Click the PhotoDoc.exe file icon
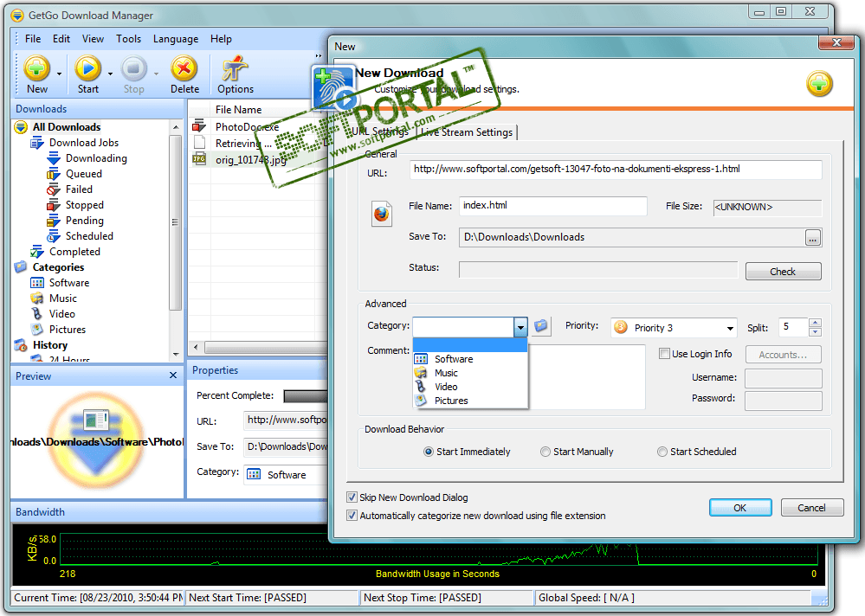865x616 pixels. click(199, 126)
